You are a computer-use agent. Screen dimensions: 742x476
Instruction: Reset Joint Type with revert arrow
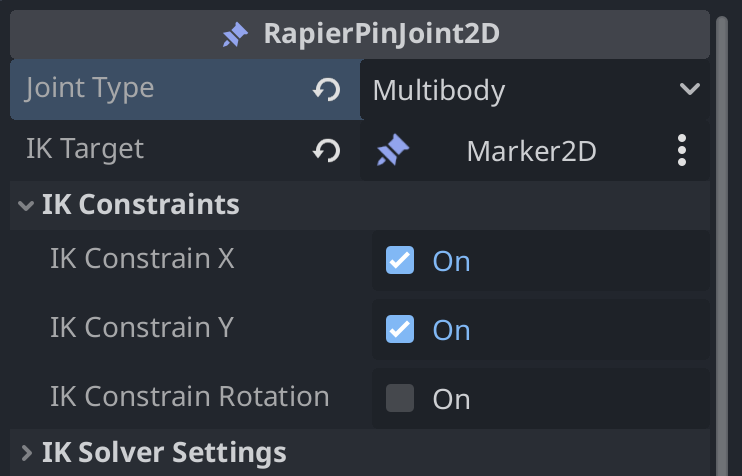click(326, 90)
